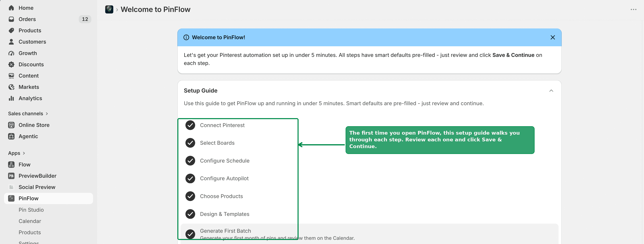Click the Social Preview app icon
Screen dimensions: 644x244
(x=11, y=187)
